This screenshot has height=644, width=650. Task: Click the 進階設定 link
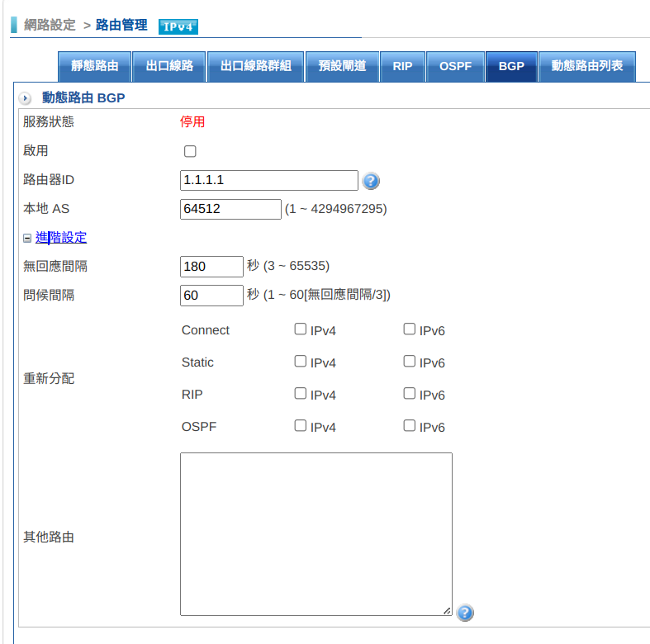(x=61, y=238)
